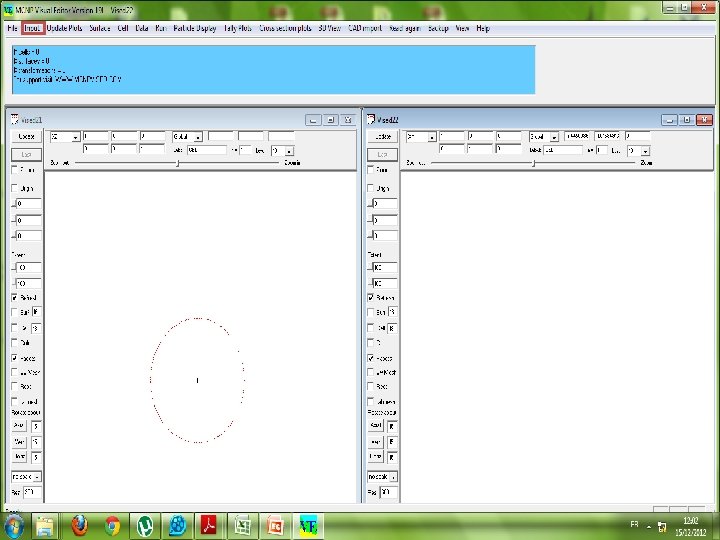Open scales dropdown in left plot window
Viewport: 720px width, 540px height.
(x=37, y=477)
